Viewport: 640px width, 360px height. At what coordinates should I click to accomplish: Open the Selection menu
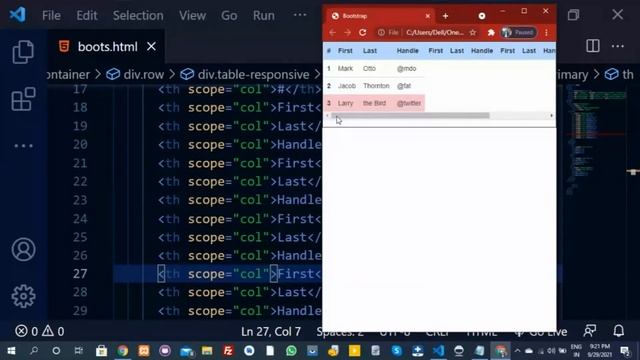(138, 16)
